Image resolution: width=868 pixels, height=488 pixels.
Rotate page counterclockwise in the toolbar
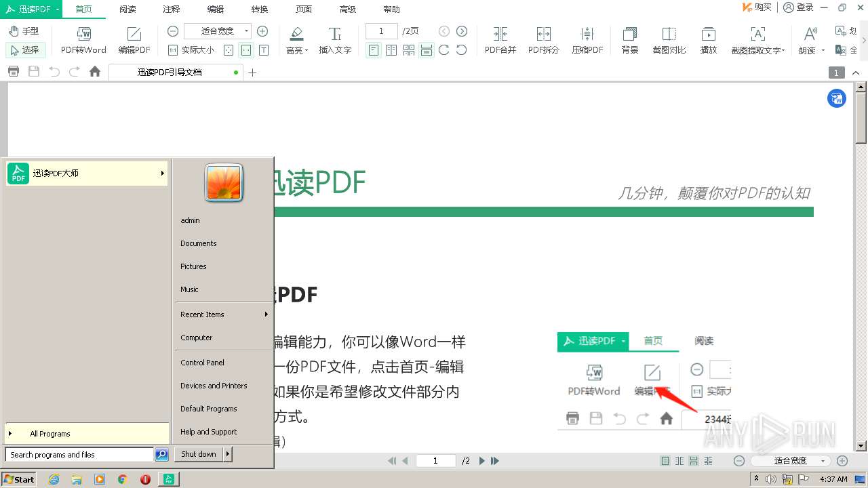click(462, 49)
